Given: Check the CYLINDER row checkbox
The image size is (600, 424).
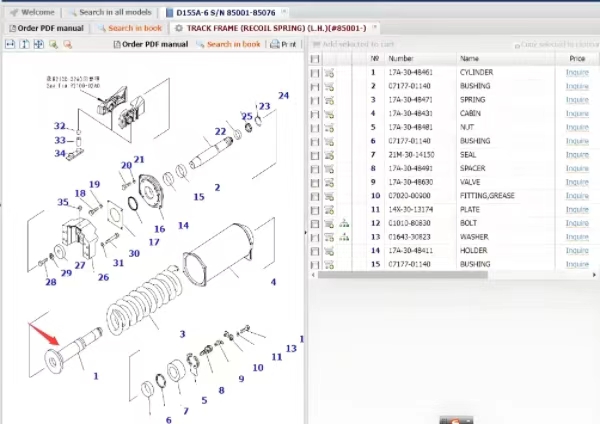Looking at the screenshot, I should point(315,73).
